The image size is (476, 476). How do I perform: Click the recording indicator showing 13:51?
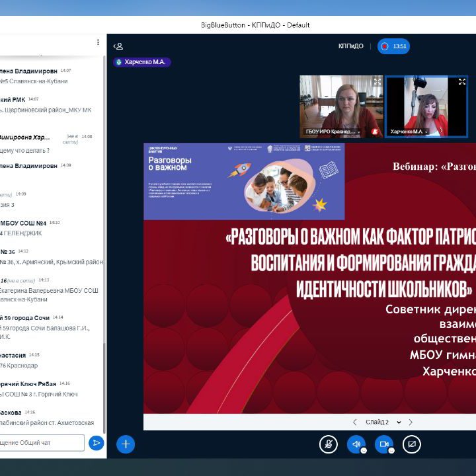pyautogui.click(x=394, y=46)
